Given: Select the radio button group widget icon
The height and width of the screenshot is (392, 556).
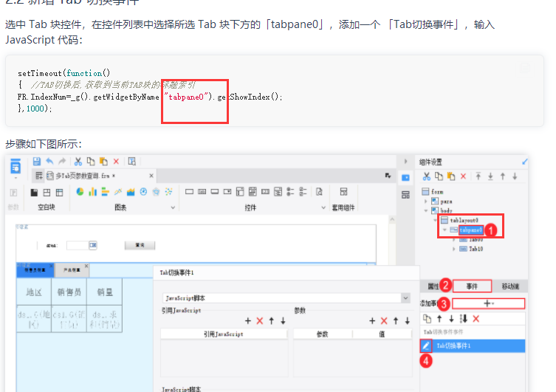Looking at the screenshot, I should (290, 192).
